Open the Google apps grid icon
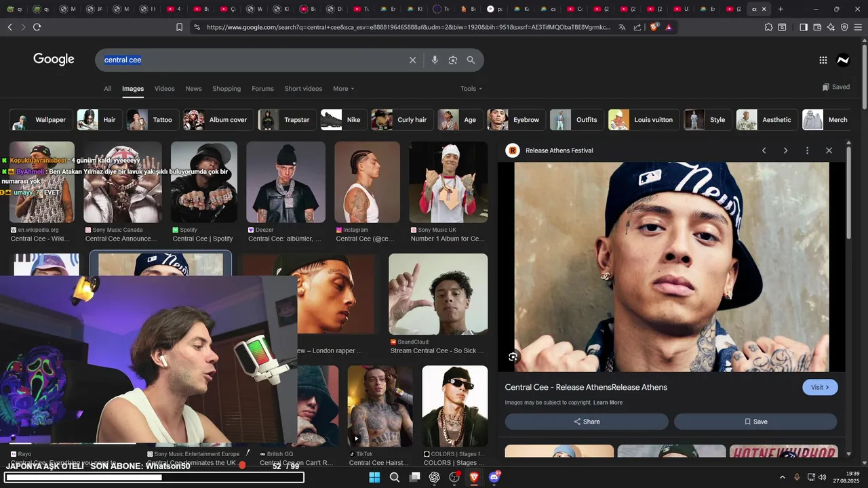Image resolution: width=868 pixels, height=488 pixels. [x=823, y=60]
